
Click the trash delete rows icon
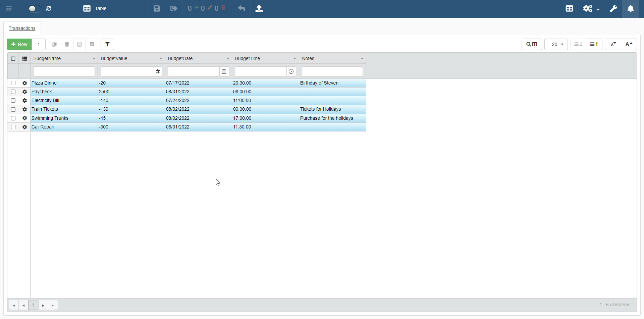(67, 44)
